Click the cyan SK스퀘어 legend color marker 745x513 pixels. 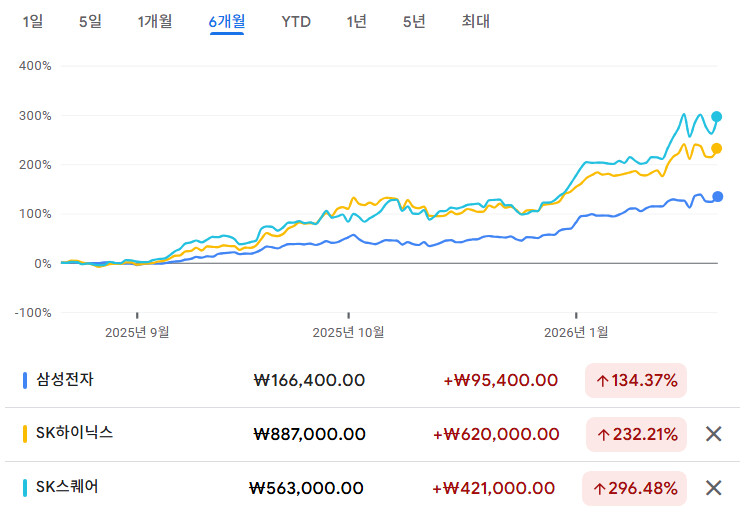(x=25, y=488)
